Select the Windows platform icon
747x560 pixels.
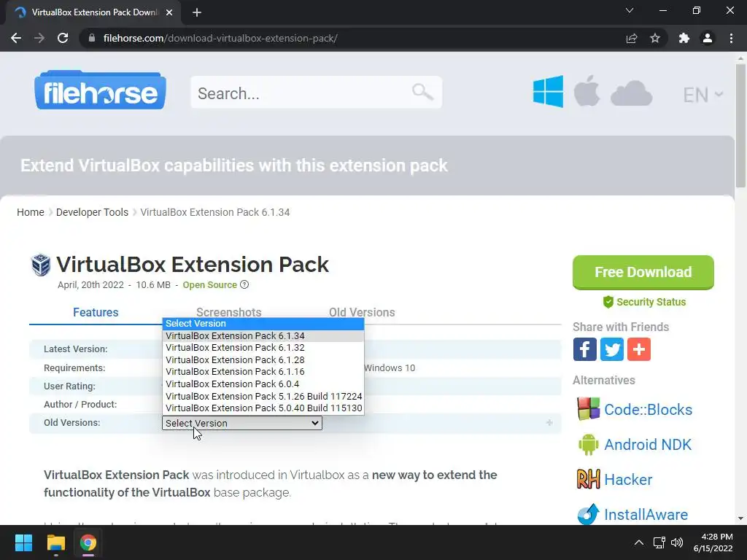[x=548, y=91]
